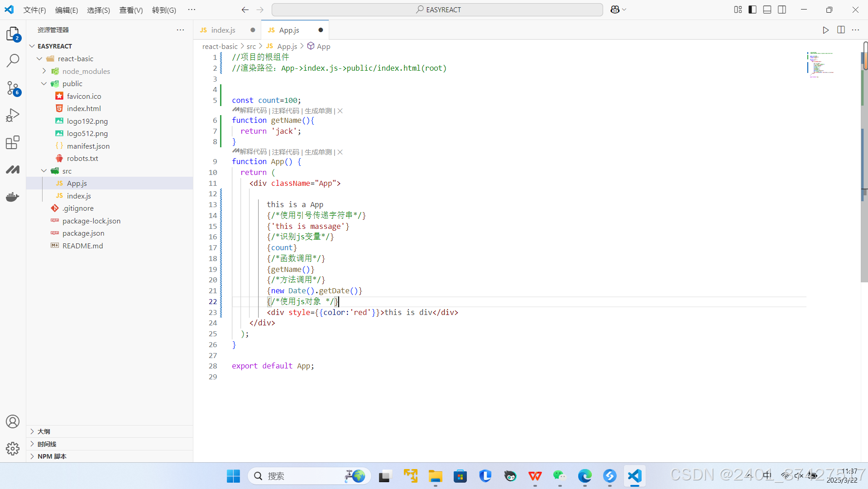Screen dimensions: 868x489
Task: Open the 文件 menu
Action: click(34, 10)
